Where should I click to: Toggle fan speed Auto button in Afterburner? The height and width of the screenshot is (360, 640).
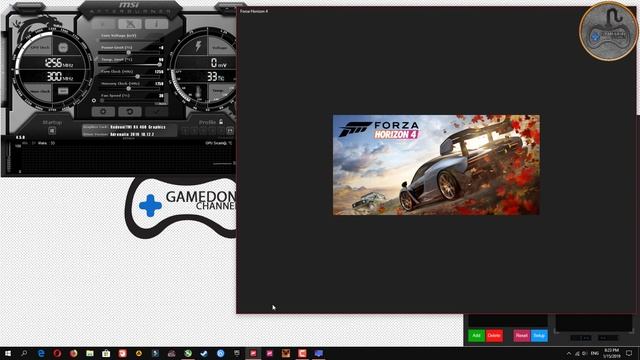(x=162, y=103)
